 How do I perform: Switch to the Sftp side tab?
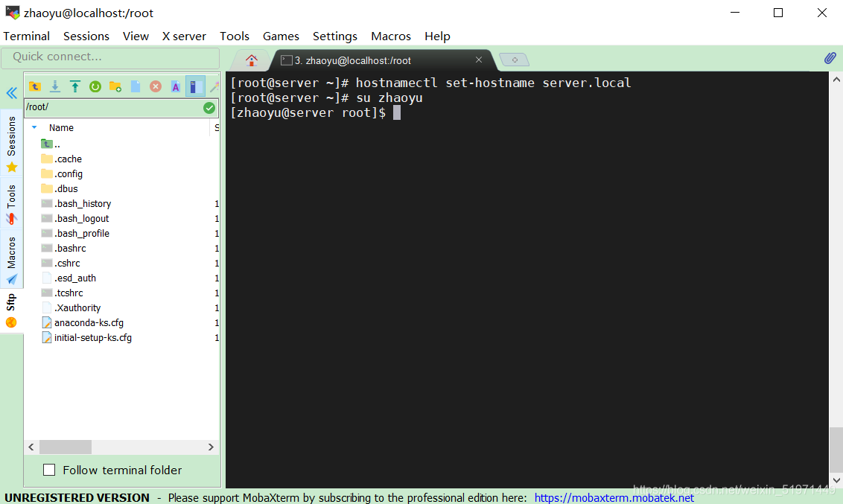(x=11, y=311)
